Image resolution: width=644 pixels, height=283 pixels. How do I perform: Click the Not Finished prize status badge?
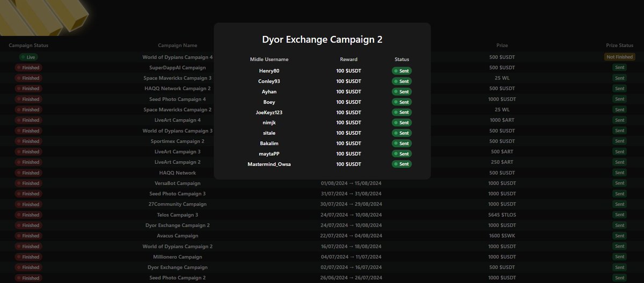(620, 57)
